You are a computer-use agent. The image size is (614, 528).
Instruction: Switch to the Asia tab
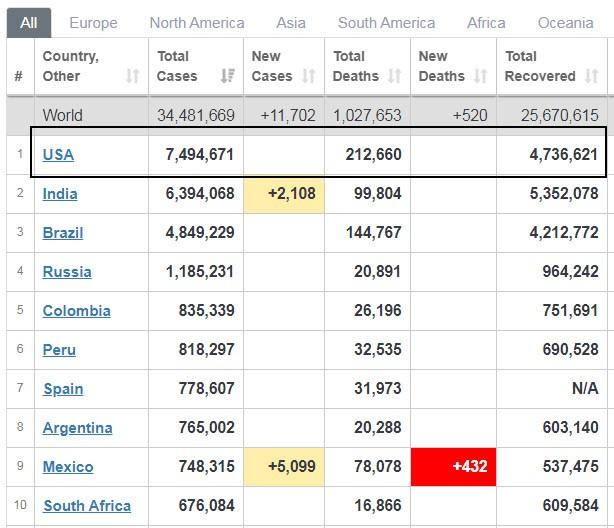click(x=291, y=22)
